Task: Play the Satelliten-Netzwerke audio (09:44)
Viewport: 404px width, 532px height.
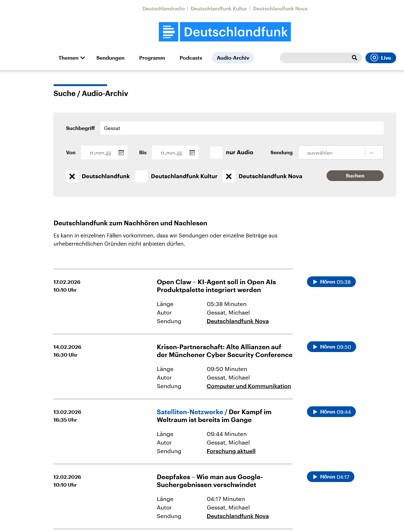Action: coord(331,412)
